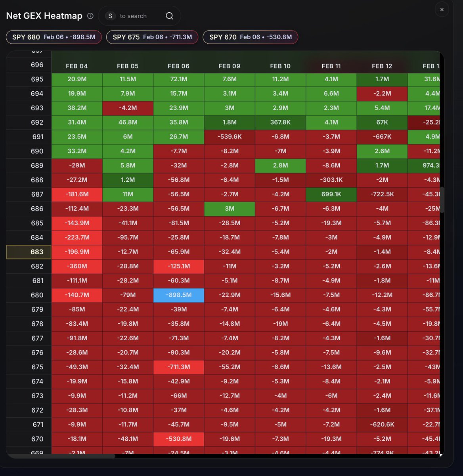Click the 11M cell at strike 687
The width and height of the screenshot is (463, 476).
(x=128, y=194)
